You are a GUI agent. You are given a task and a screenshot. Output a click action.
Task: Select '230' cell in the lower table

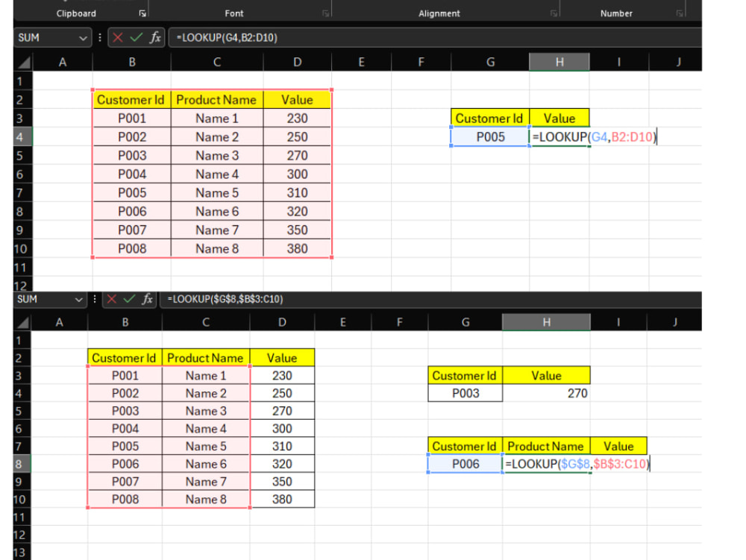pyautogui.click(x=282, y=376)
